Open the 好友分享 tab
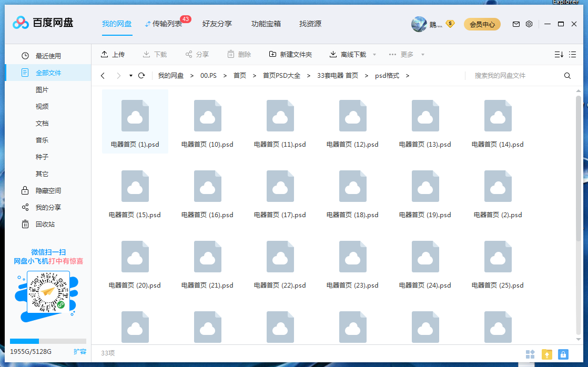The image size is (588, 367). click(x=217, y=24)
